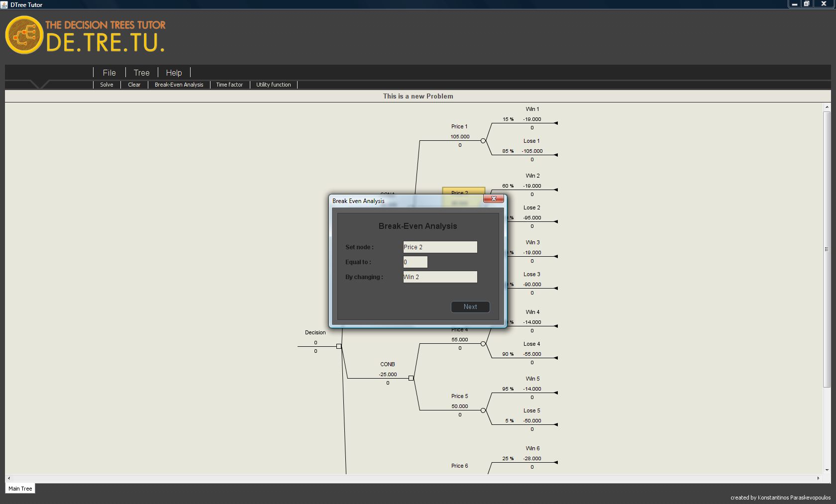
Task: Click the Win 1 terminal arrow marker
Action: click(x=556, y=123)
